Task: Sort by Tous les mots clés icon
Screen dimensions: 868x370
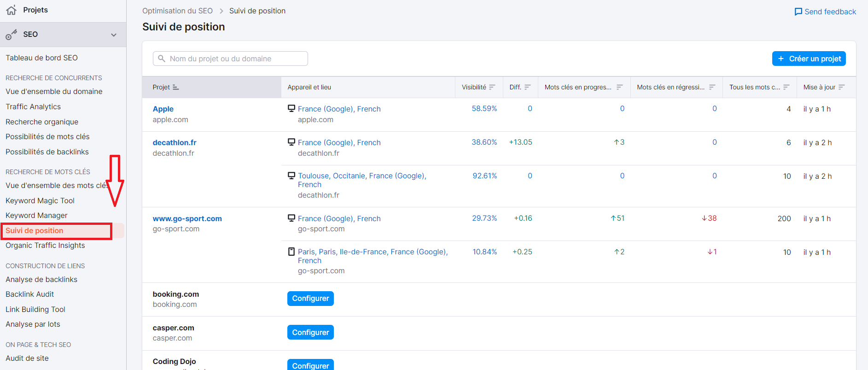Action: [x=786, y=87]
